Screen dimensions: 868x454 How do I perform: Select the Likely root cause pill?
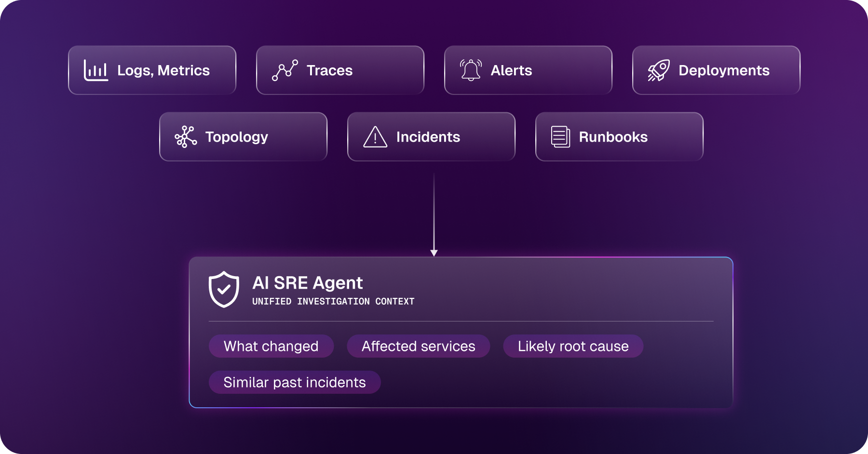pyautogui.click(x=573, y=346)
